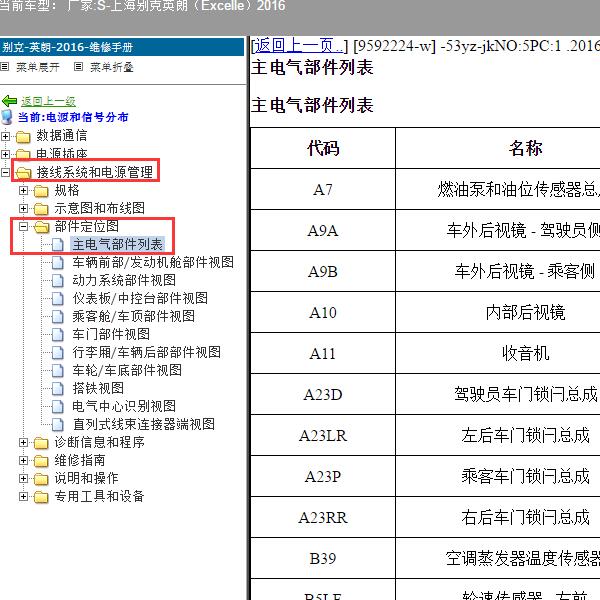The height and width of the screenshot is (600, 600).
Task: Click the 左后车门锁闩总成 cell
Action: pos(498,435)
